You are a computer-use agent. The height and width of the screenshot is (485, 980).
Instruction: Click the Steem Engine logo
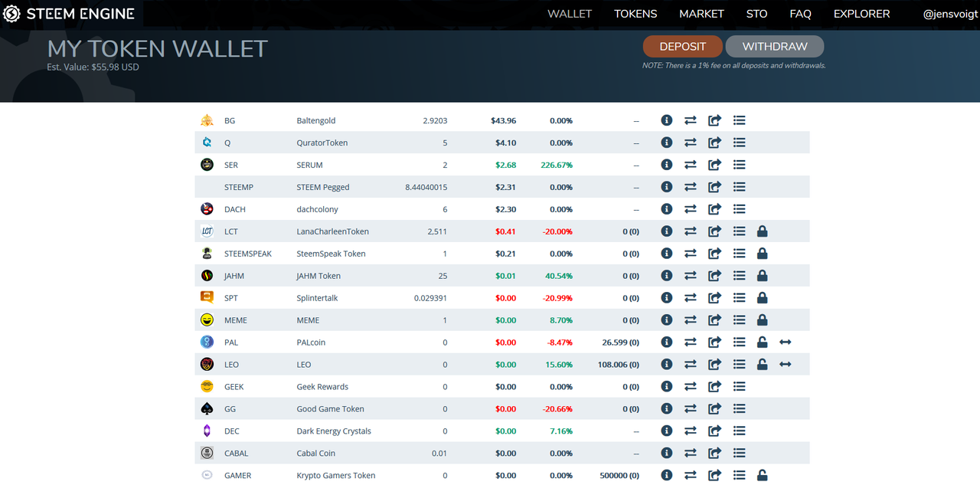pyautogui.click(x=70, y=14)
